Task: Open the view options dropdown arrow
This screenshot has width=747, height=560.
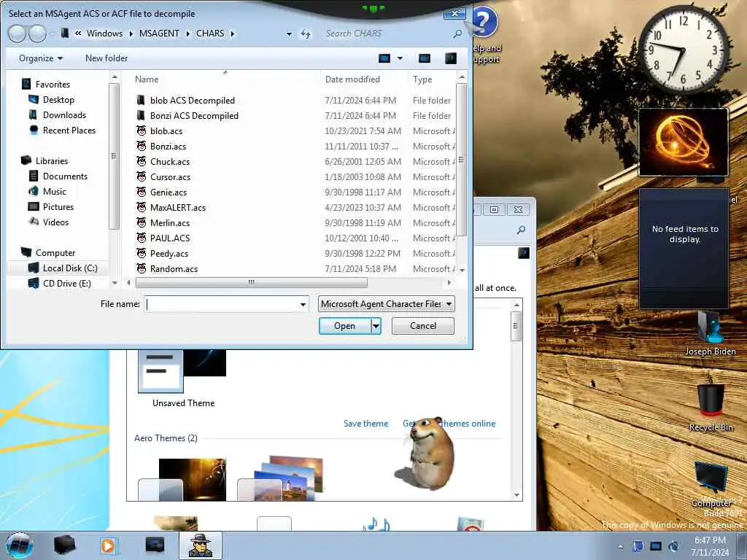Action: click(x=400, y=58)
